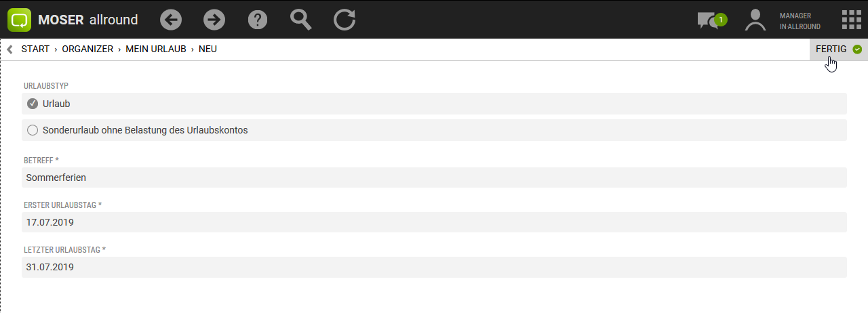Open chat messages with notification badge
Viewport: 868px width, 313px height.
pos(710,20)
